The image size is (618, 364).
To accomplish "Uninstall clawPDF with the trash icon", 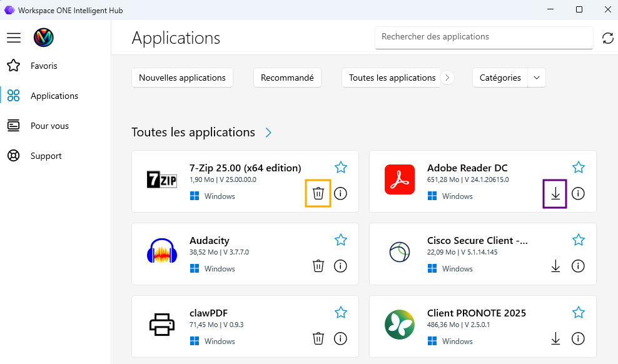I will (318, 338).
